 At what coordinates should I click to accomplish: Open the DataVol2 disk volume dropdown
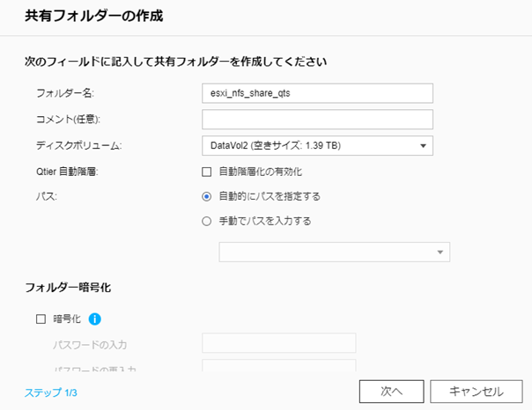317,145
